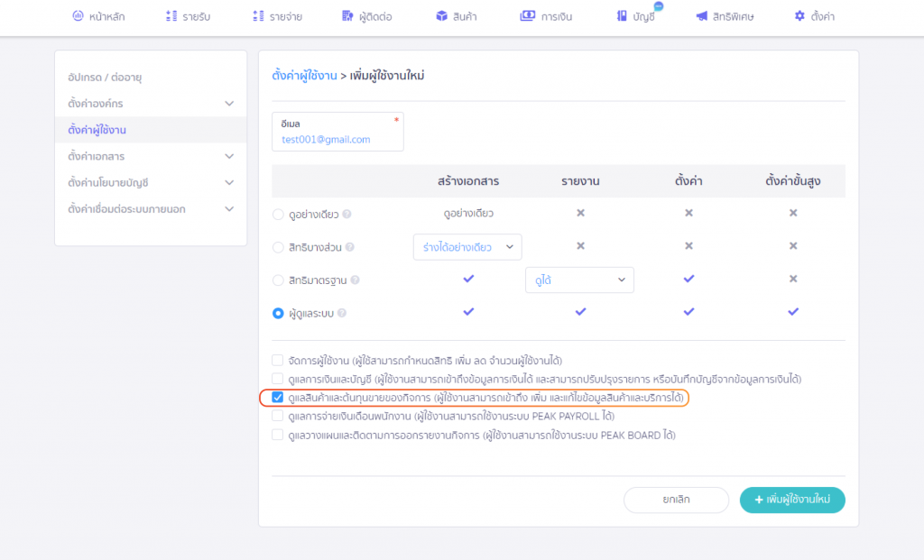This screenshot has height=560, width=924.
Task: Click the สิทธิพิเศษ megaphone icon
Action: (x=701, y=16)
